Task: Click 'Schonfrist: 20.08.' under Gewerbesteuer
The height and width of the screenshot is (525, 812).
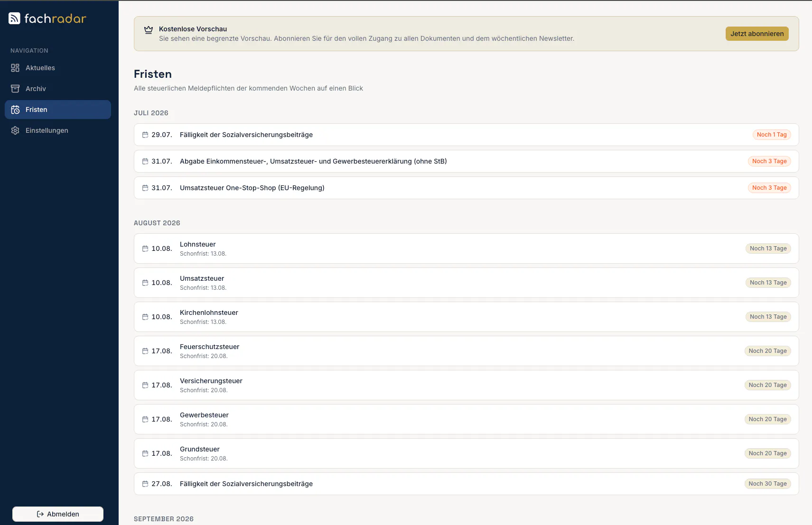Action: pyautogui.click(x=204, y=424)
